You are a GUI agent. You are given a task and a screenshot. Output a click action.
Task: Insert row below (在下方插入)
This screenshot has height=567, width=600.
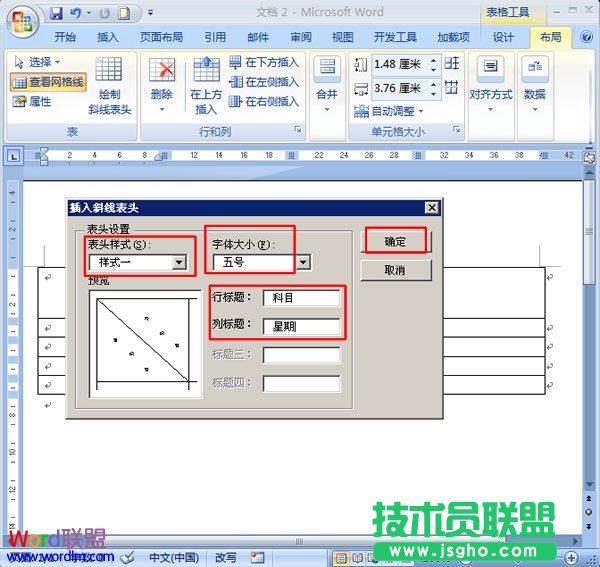click(264, 62)
